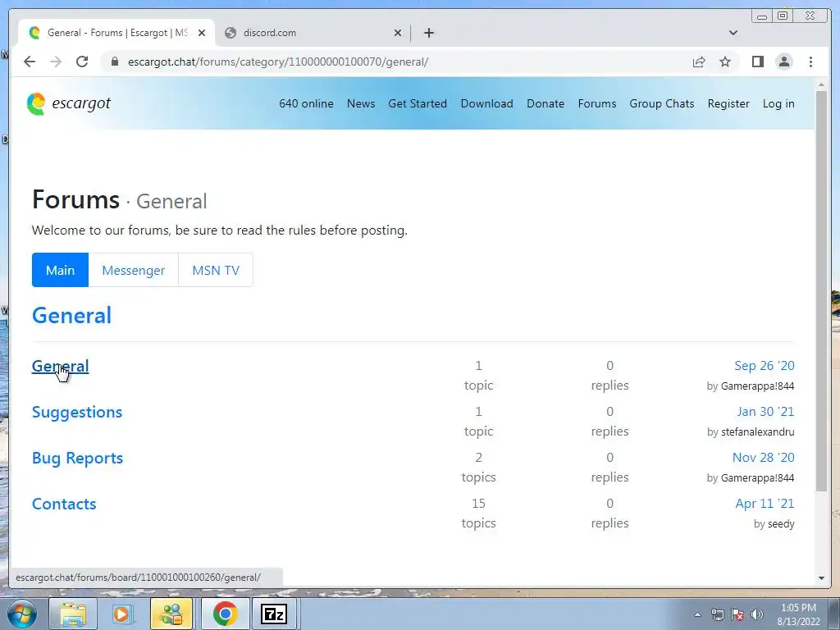Click the Chrome taskbar icon
Image resolution: width=840 pixels, height=630 pixels.
225,614
